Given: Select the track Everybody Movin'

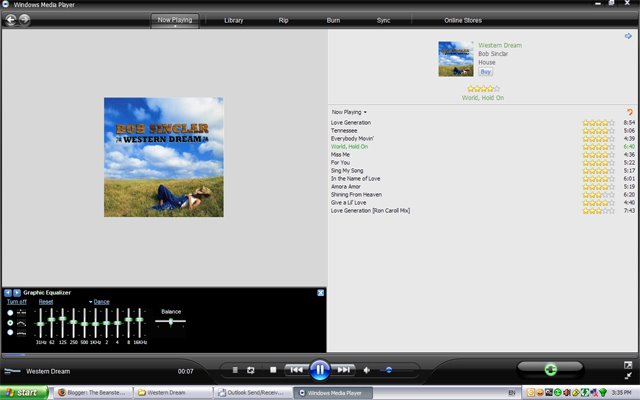Looking at the screenshot, I should click(x=352, y=138).
